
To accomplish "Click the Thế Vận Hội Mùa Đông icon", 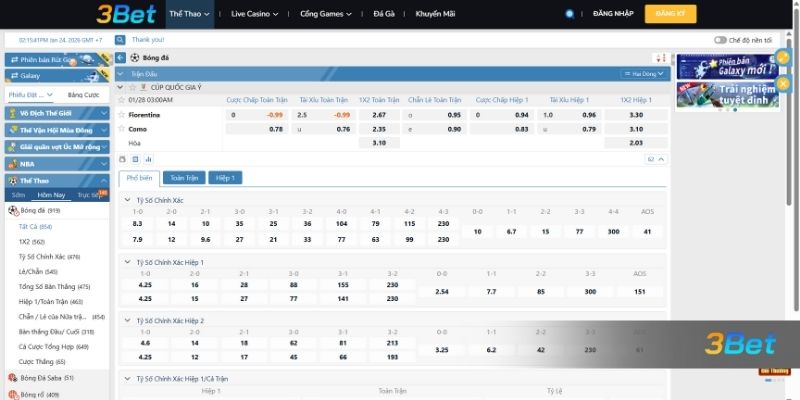I will pos(13,130).
